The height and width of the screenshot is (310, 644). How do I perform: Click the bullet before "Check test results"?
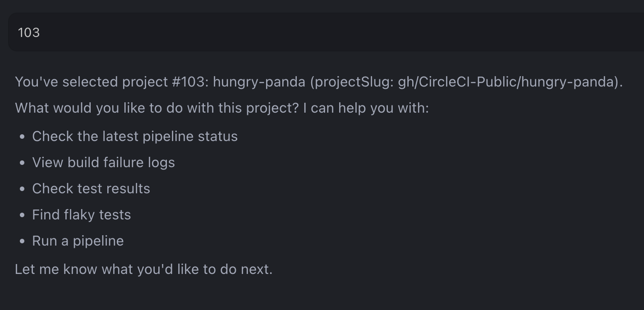point(22,188)
